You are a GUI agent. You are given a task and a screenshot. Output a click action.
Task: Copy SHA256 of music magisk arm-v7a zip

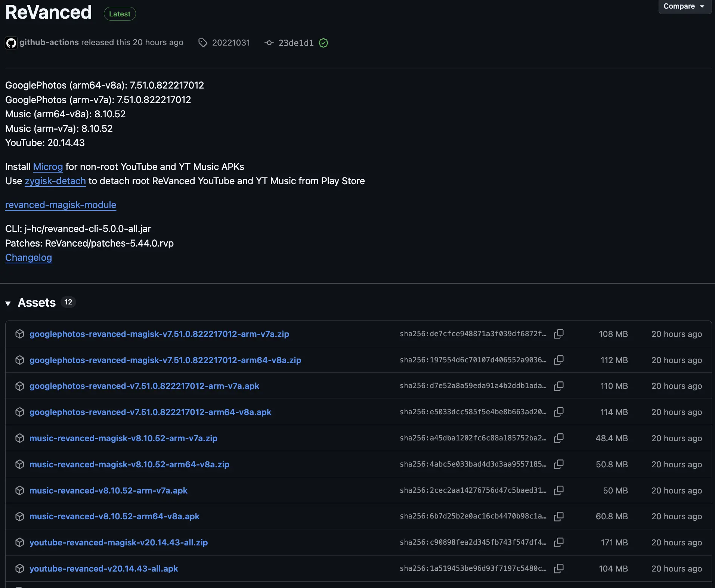558,438
